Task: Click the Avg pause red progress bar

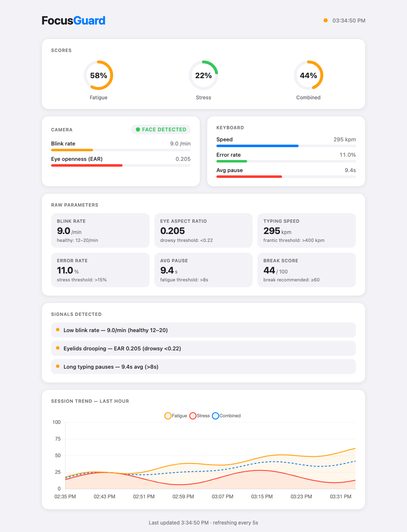Action: 249,177
